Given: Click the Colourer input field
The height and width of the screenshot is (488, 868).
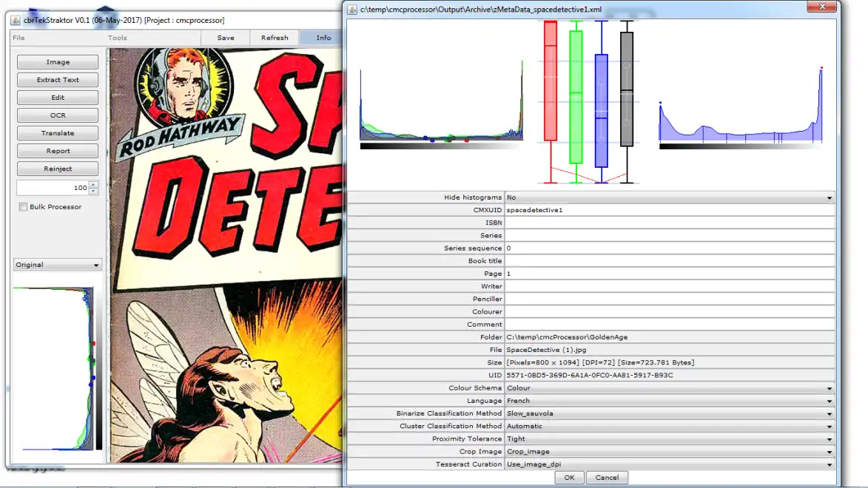Looking at the screenshot, I should pos(669,311).
